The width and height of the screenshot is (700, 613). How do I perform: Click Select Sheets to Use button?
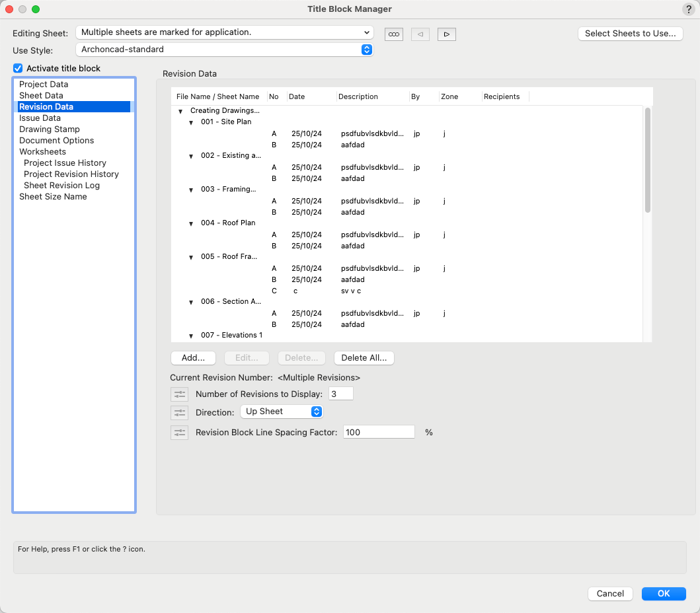point(630,34)
